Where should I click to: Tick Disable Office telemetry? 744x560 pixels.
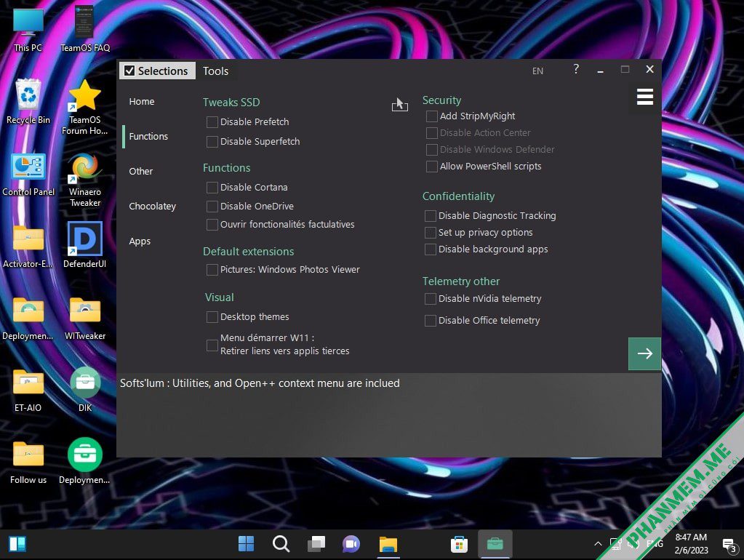[431, 321]
